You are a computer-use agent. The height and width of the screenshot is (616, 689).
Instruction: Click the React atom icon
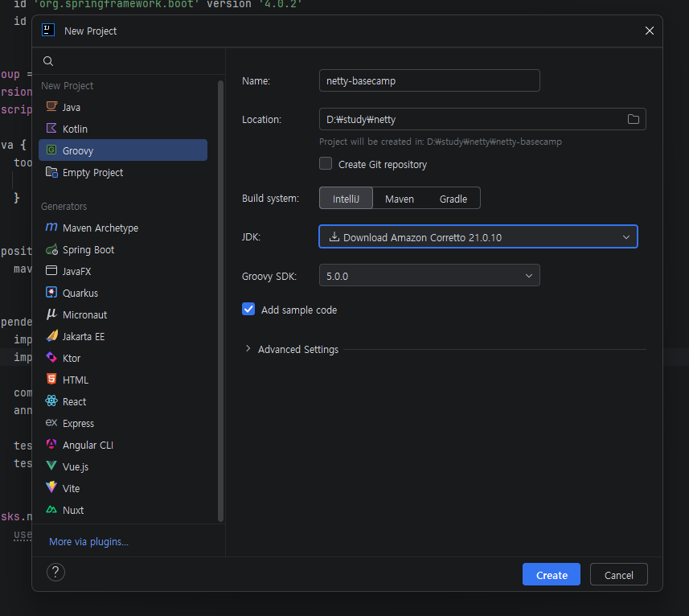(51, 400)
